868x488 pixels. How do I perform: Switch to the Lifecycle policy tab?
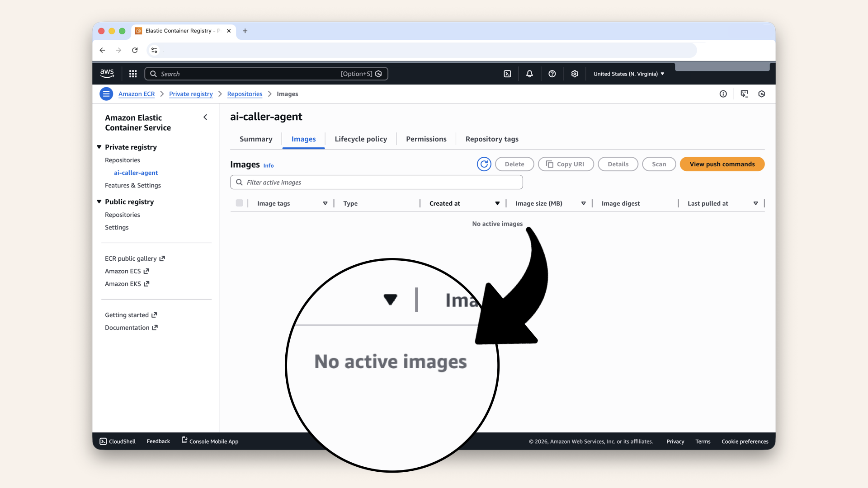(x=360, y=139)
